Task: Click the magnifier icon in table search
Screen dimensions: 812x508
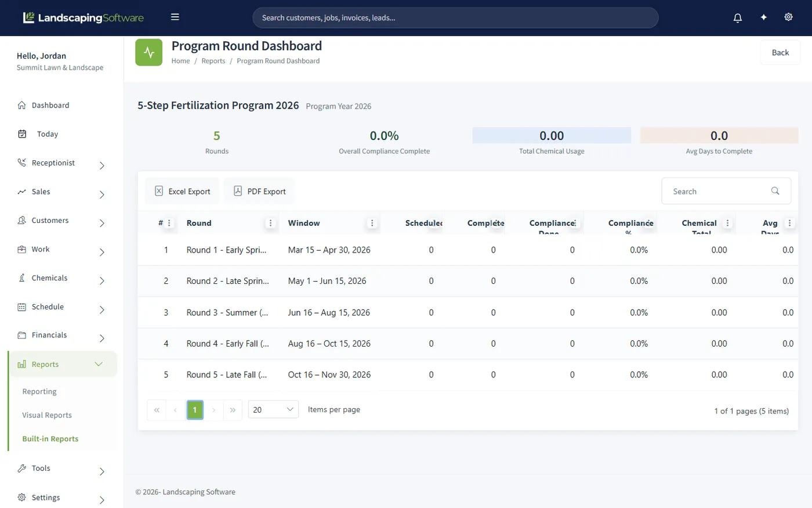Action: (x=775, y=191)
